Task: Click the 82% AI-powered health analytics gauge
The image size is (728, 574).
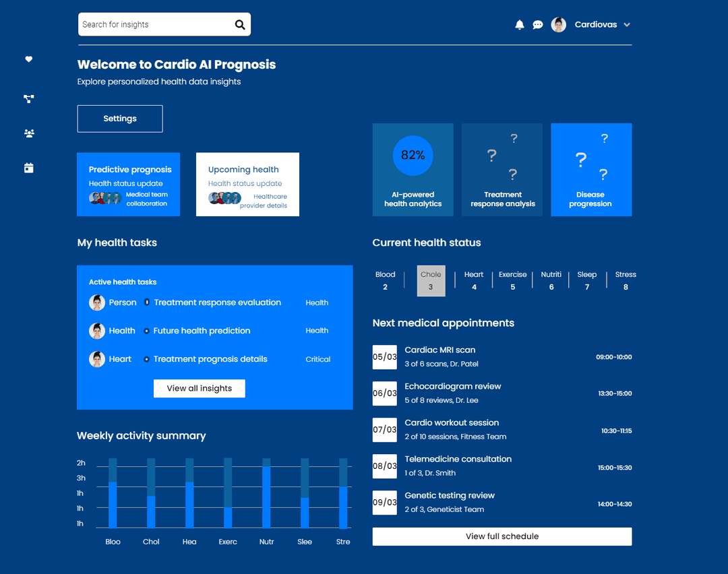Action: click(x=413, y=156)
